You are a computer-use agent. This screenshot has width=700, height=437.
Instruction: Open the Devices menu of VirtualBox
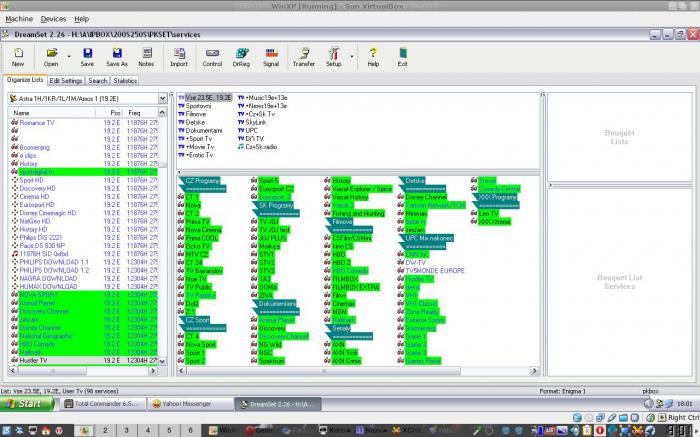53,19
